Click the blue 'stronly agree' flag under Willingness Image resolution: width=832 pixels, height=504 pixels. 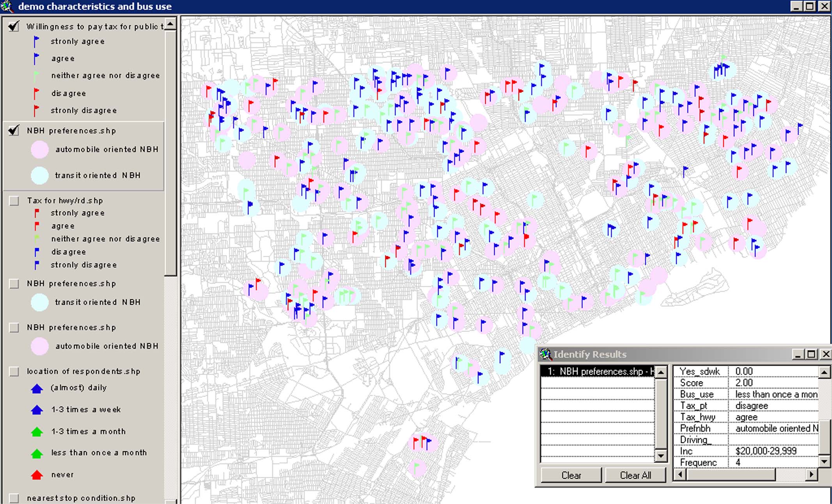36,41
